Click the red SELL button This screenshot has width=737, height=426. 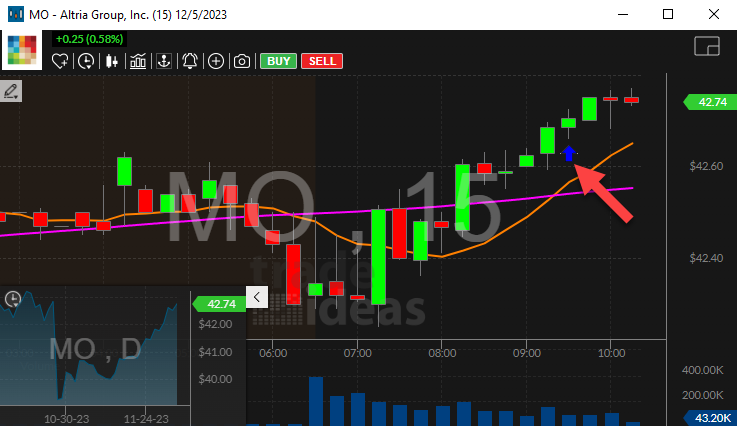point(322,61)
